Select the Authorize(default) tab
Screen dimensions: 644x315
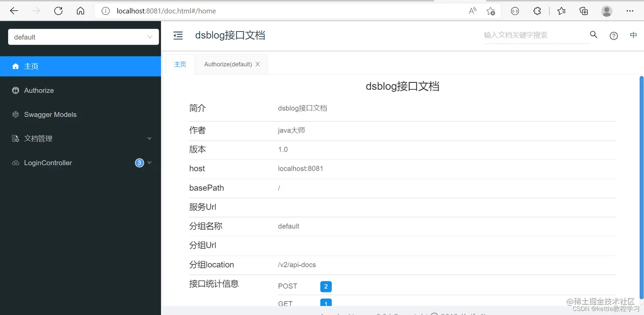click(228, 64)
